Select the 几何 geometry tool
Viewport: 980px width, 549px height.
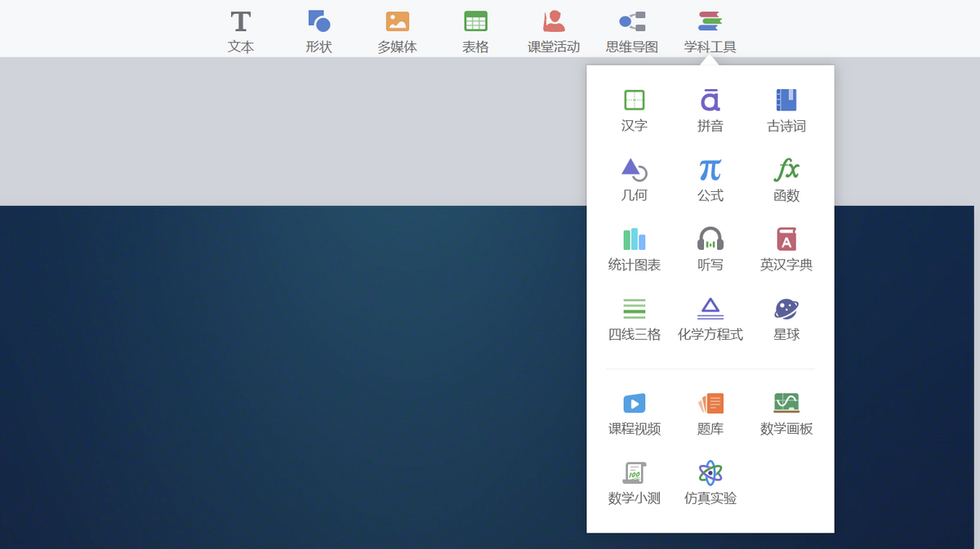pyautogui.click(x=635, y=181)
